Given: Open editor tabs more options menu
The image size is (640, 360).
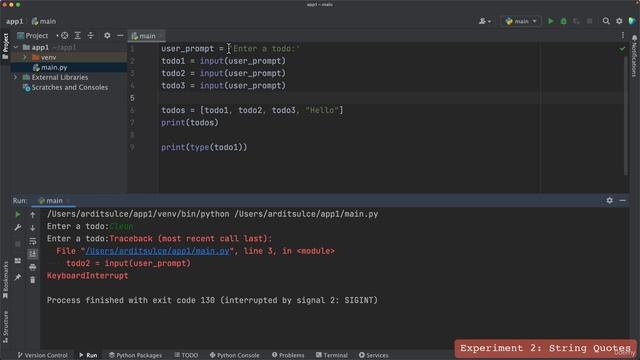Looking at the screenshot, I should click(623, 36).
